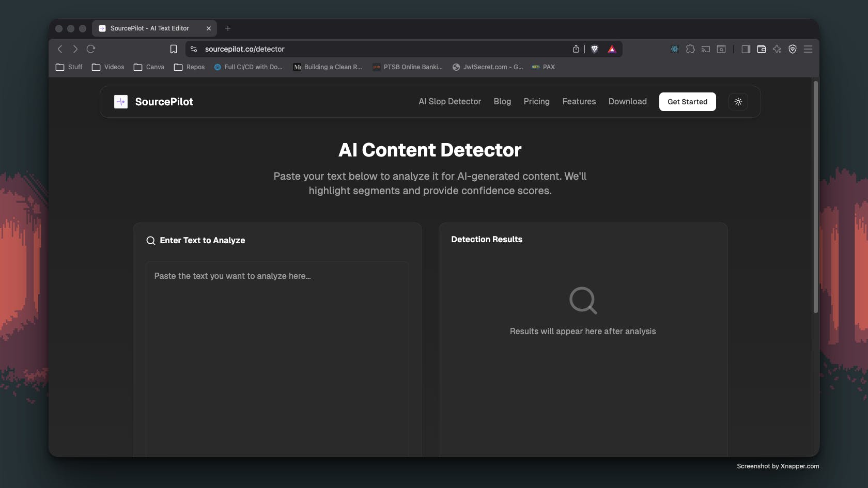
Task: Click the Brave Rewards triangle icon
Action: [612, 49]
